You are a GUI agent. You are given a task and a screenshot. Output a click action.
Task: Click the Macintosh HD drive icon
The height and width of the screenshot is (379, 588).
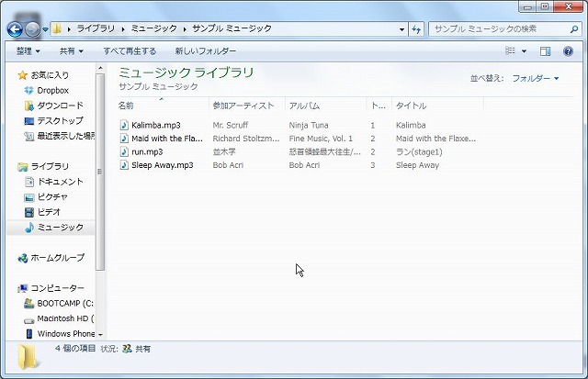tap(28, 319)
